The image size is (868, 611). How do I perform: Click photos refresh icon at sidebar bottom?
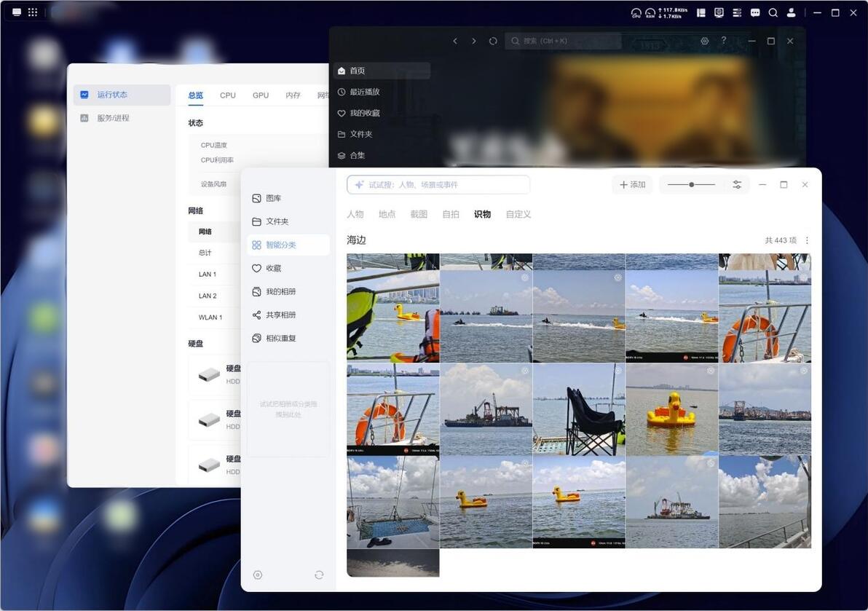point(319,575)
